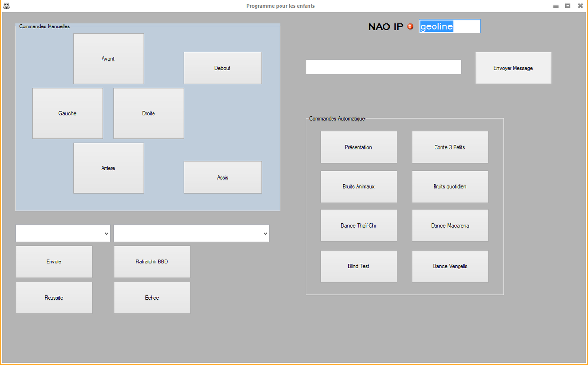The height and width of the screenshot is (365, 588).
Task: Click the application icon in title bar
Action: (x=6, y=6)
